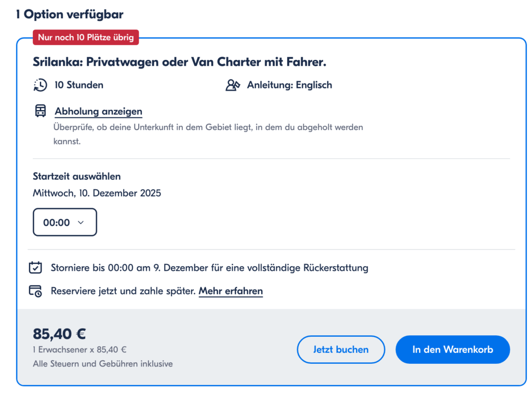Click the clock icon beside 10 Stunden
This screenshot has height=394, width=532.
click(x=41, y=85)
